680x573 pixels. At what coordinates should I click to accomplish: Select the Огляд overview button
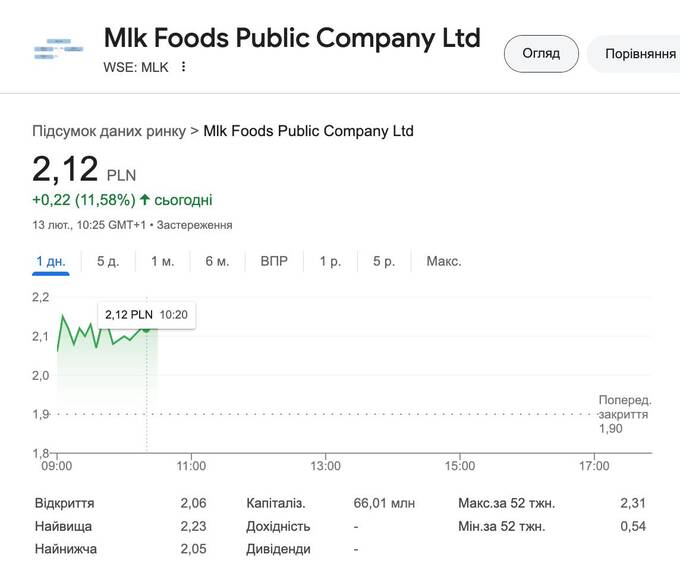click(x=541, y=53)
